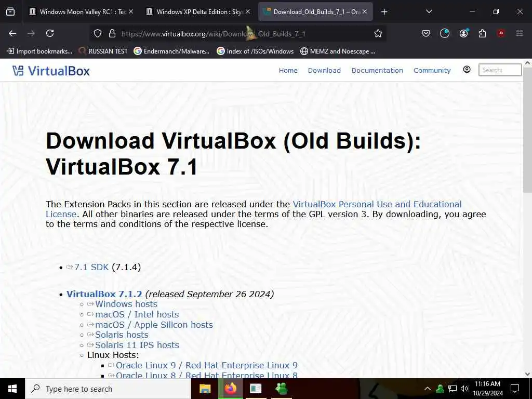Open the Firefox View tab icon
This screenshot has height=399, width=532.
(x=10, y=12)
